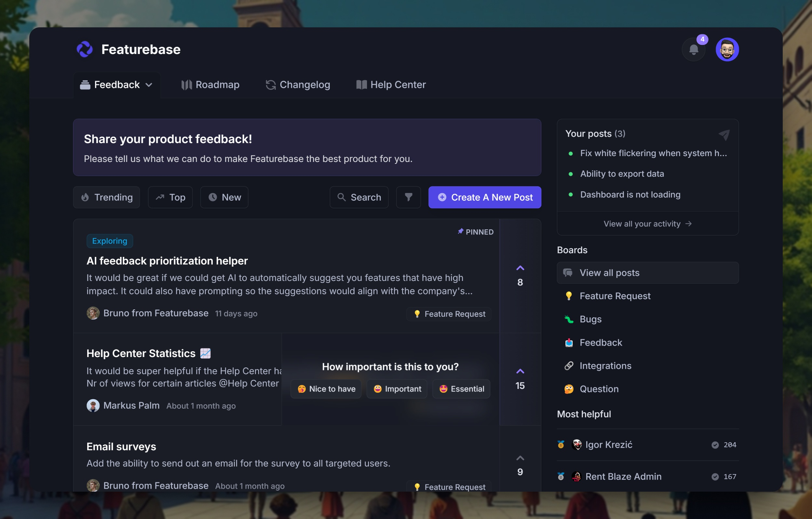
Task: Click the Featurebase logo icon
Action: click(84, 49)
